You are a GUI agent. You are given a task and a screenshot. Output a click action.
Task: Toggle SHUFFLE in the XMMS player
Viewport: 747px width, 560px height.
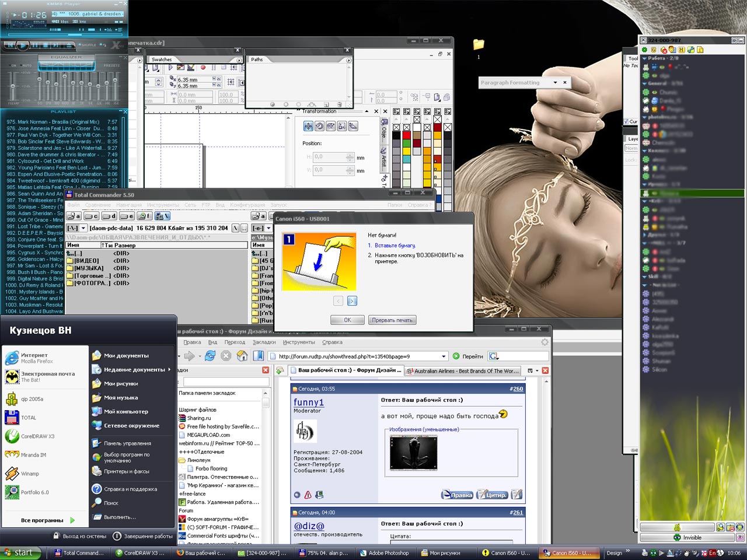[88, 45]
